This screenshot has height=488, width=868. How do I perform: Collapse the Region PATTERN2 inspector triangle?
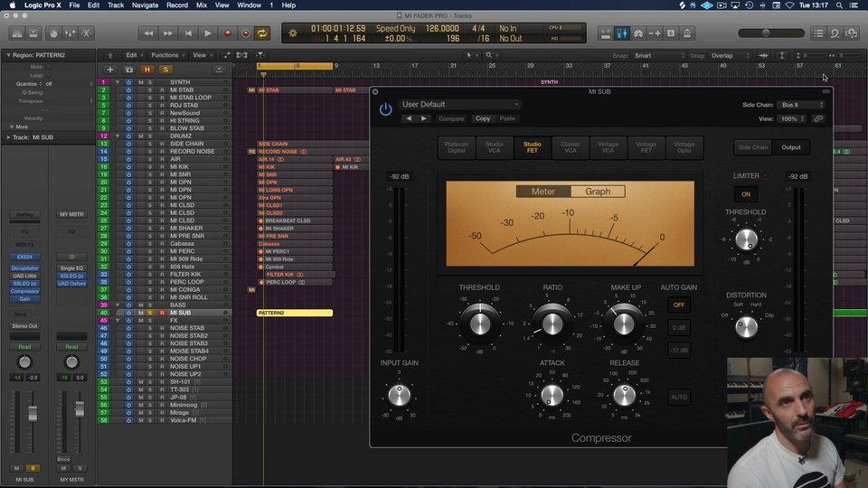(8, 55)
